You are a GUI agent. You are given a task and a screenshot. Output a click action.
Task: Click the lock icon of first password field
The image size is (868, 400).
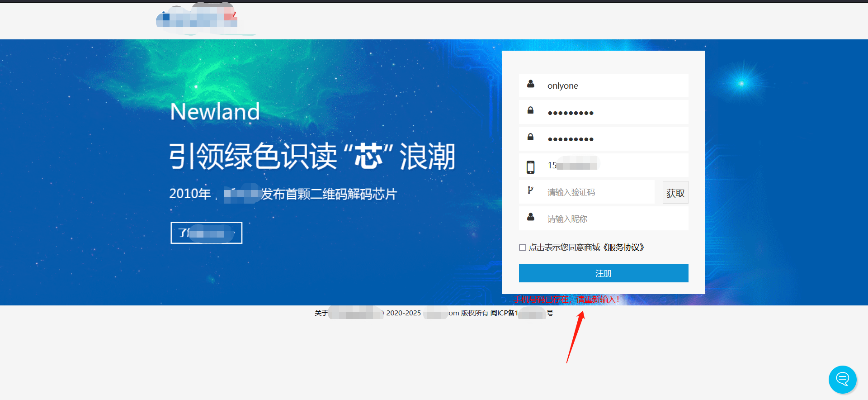pos(531,110)
